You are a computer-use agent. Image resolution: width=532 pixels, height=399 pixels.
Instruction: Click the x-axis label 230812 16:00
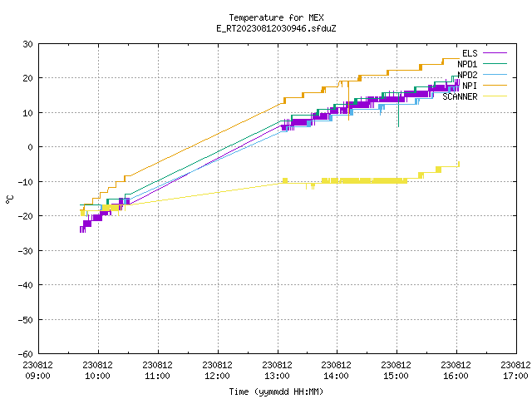coord(456,371)
